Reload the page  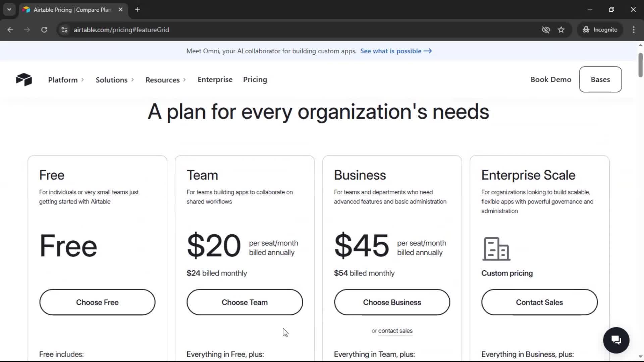(x=44, y=29)
